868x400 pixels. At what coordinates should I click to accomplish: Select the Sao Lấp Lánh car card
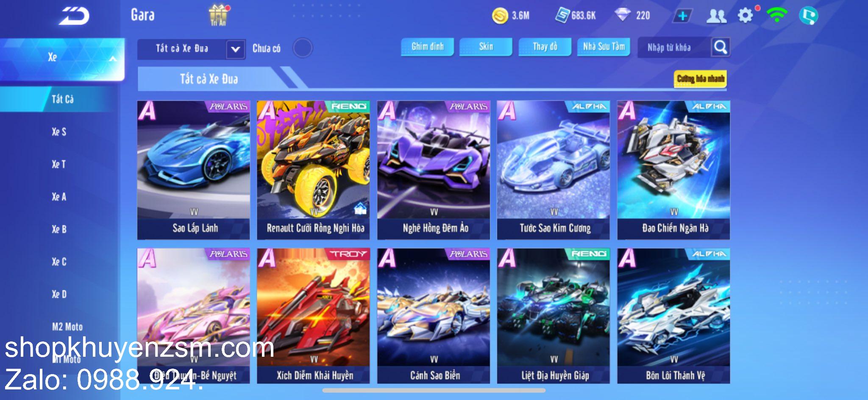(194, 170)
